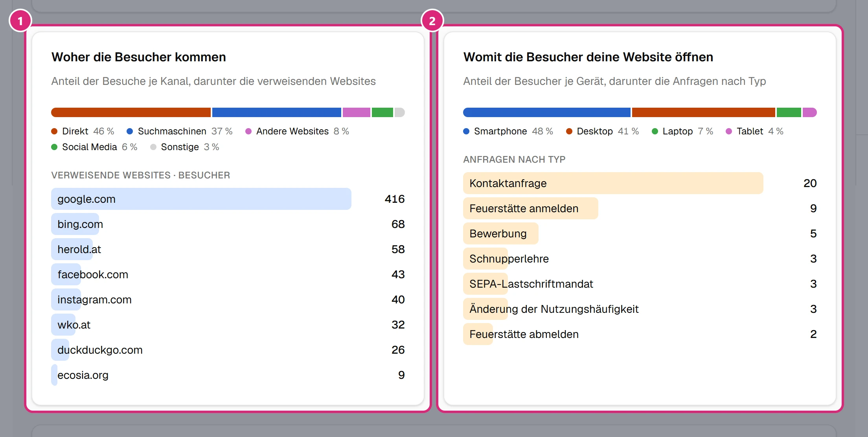Click the VERWEISENDE WEBSITES · BESUCHER label
The image size is (868, 437).
[x=141, y=175]
